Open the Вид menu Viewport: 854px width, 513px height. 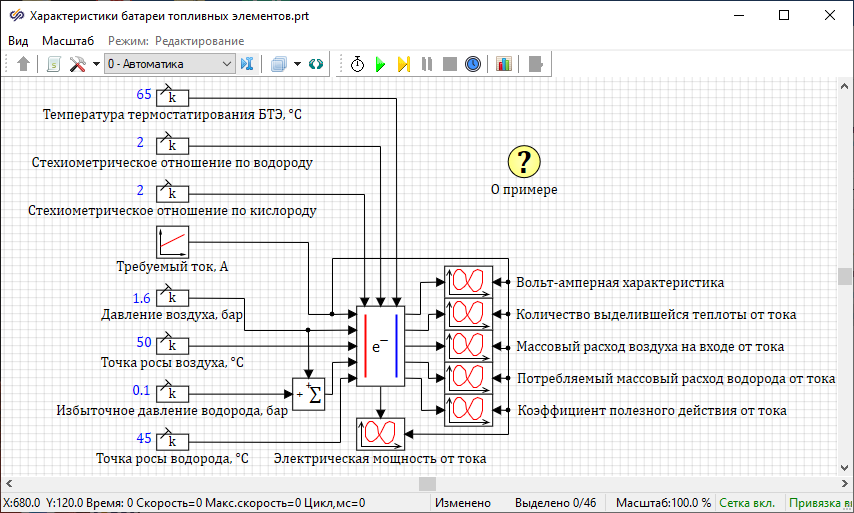click(x=18, y=41)
